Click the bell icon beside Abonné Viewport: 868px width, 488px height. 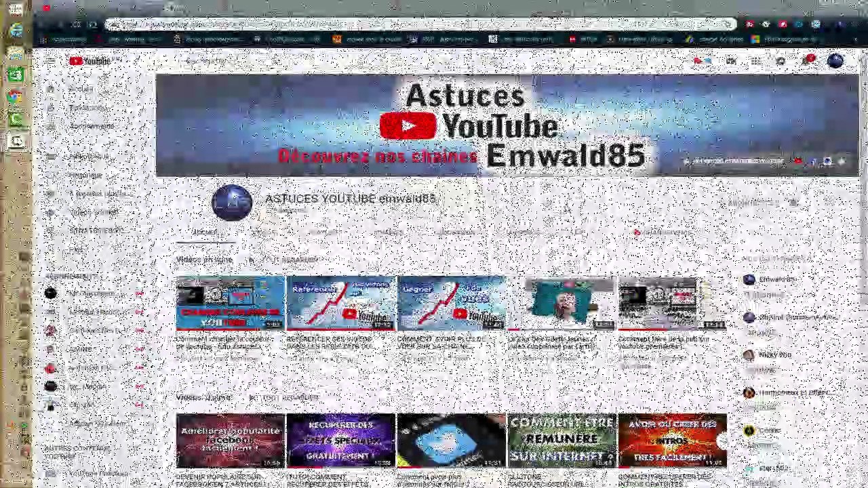tap(793, 203)
